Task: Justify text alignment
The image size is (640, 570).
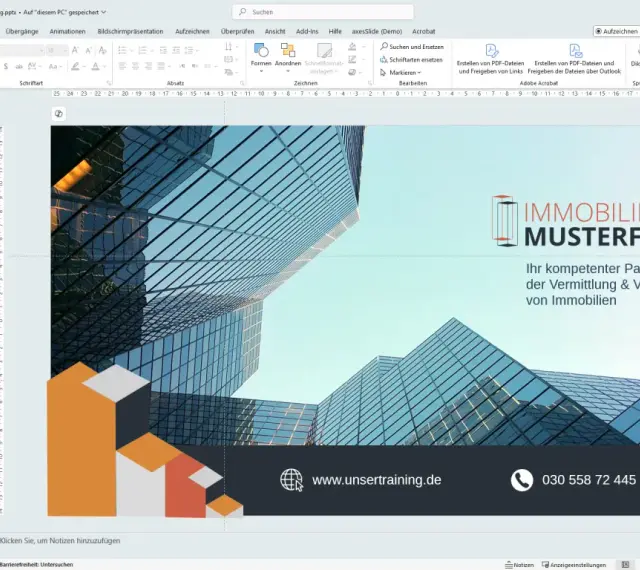Action: 161,66
